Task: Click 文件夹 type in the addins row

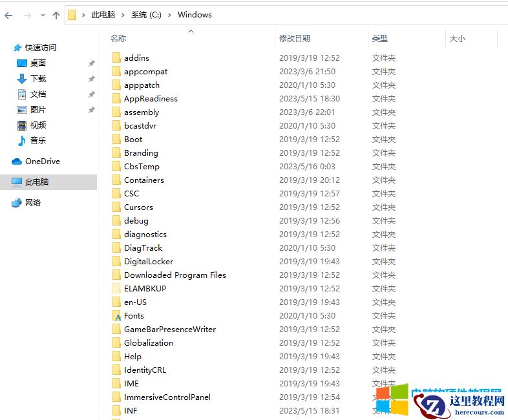Action: pyautogui.click(x=384, y=58)
